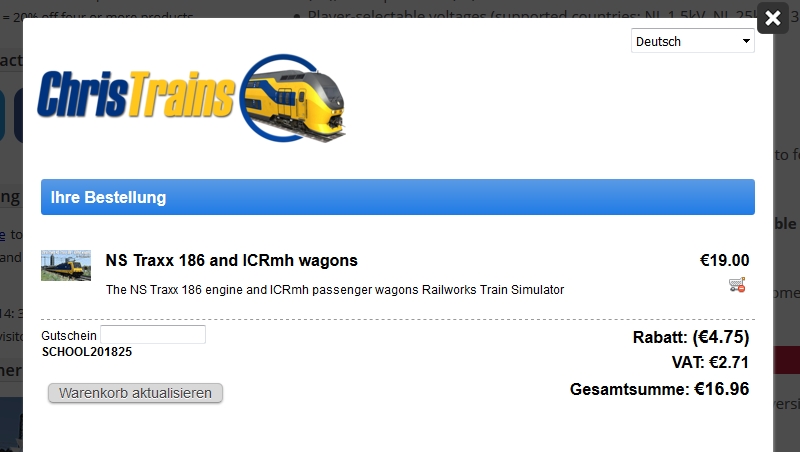The width and height of the screenshot is (800, 452).
Task: Remove NS Traxx 186 item from cart
Action: click(737, 285)
